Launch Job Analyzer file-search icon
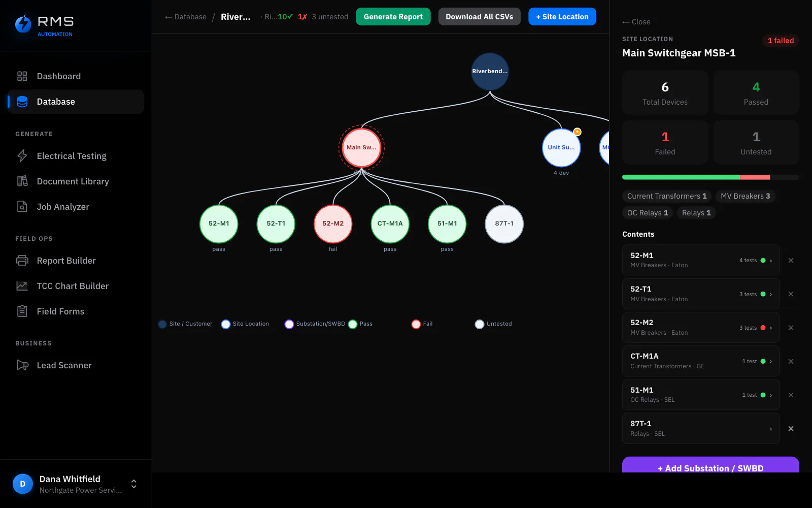This screenshot has width=812, height=508. [22, 207]
